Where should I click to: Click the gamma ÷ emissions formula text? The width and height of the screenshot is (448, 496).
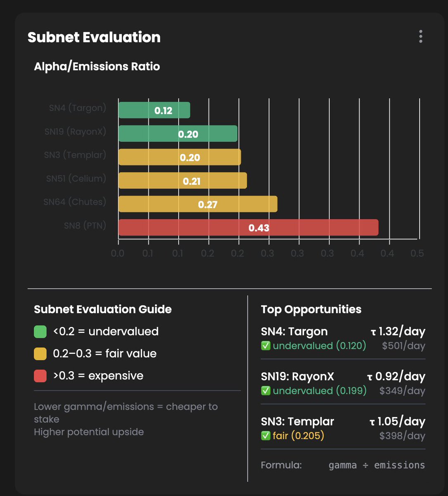click(x=377, y=465)
